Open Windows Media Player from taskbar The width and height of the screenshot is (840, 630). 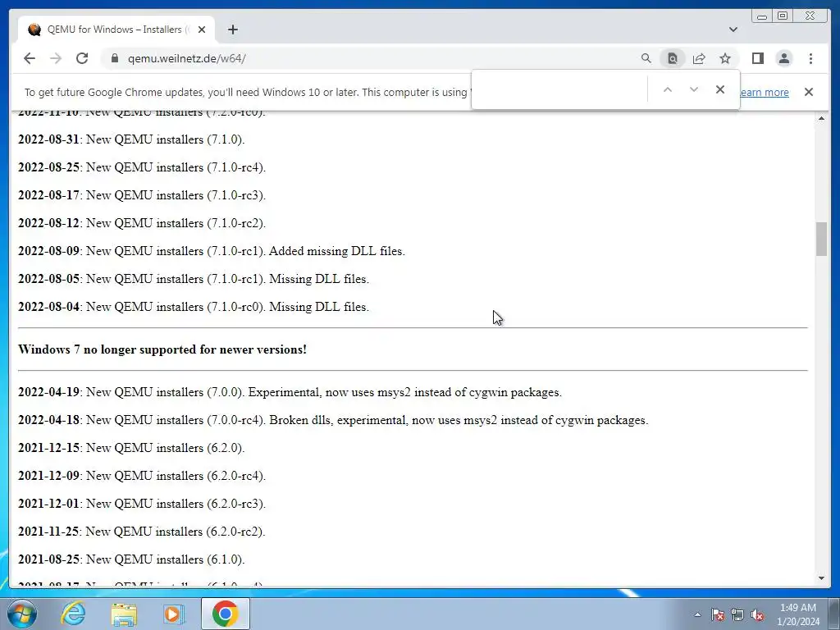point(174,614)
